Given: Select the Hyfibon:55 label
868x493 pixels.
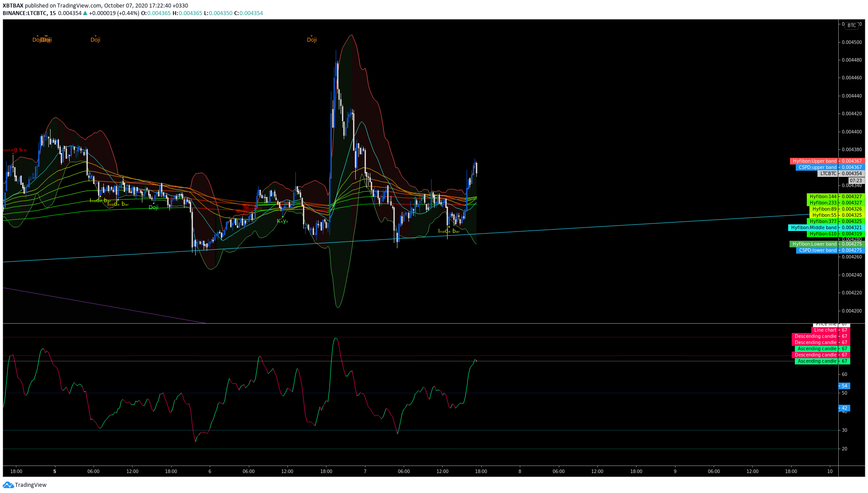Looking at the screenshot, I should click(837, 215).
